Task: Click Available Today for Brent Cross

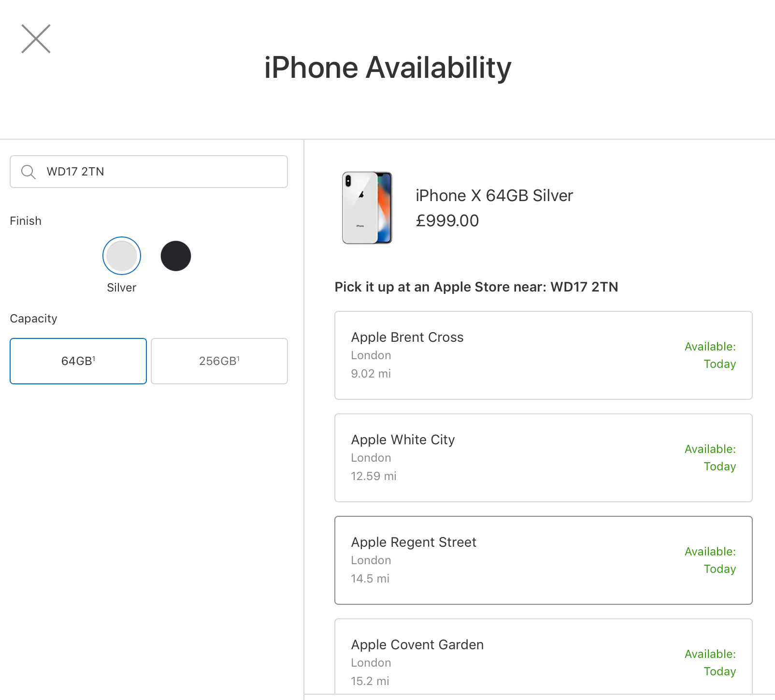Action: pyautogui.click(x=710, y=355)
